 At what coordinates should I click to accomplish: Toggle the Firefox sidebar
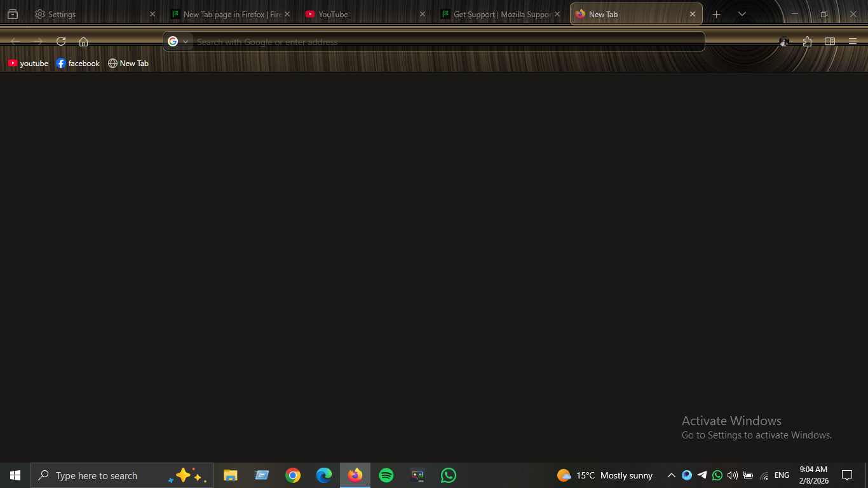click(830, 41)
